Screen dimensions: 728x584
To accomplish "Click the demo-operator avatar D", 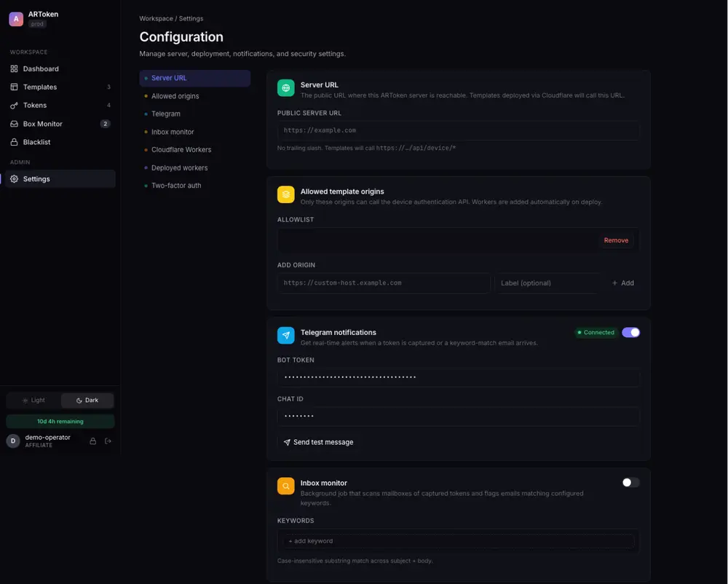I will [x=13, y=441].
